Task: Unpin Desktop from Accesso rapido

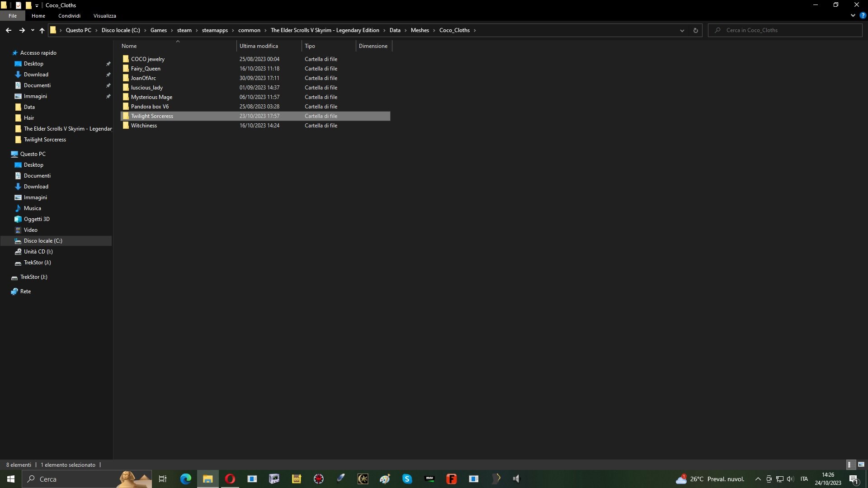Action: click(108, 63)
